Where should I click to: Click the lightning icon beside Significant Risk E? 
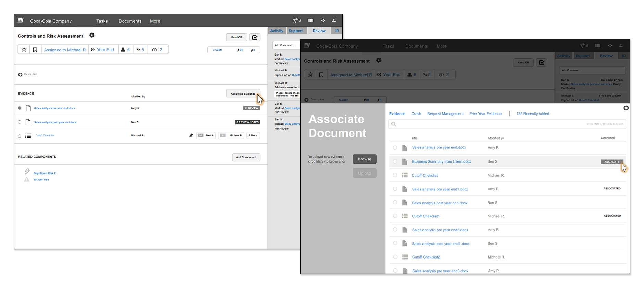click(27, 171)
